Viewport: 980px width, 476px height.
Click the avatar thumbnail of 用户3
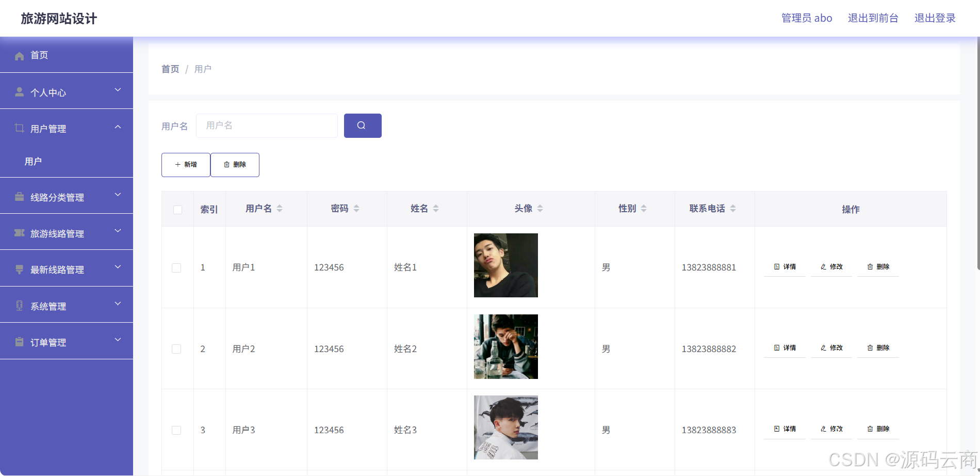(506, 427)
